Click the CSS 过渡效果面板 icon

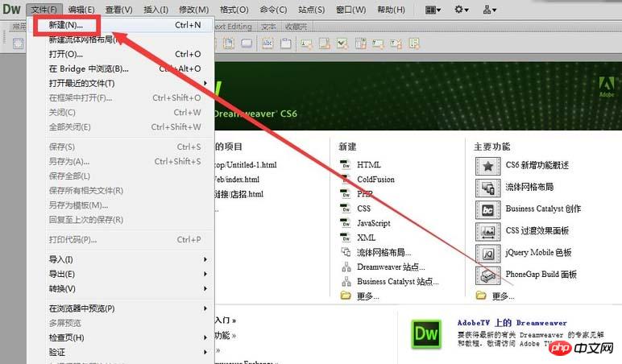coord(488,232)
